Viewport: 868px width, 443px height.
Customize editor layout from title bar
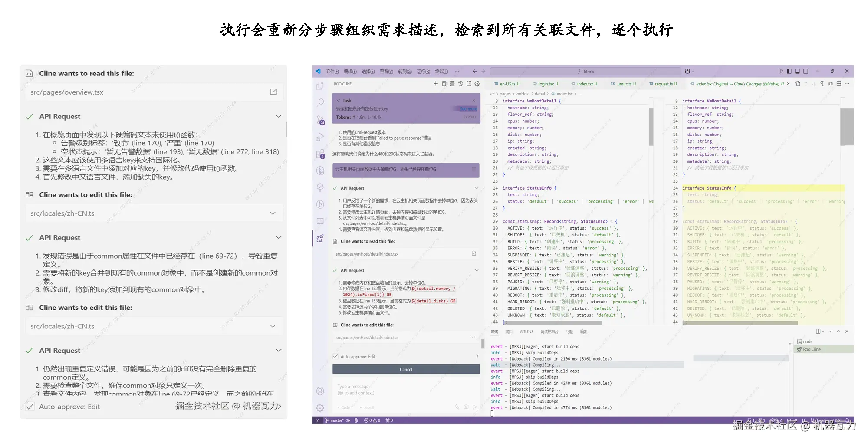[x=781, y=71]
